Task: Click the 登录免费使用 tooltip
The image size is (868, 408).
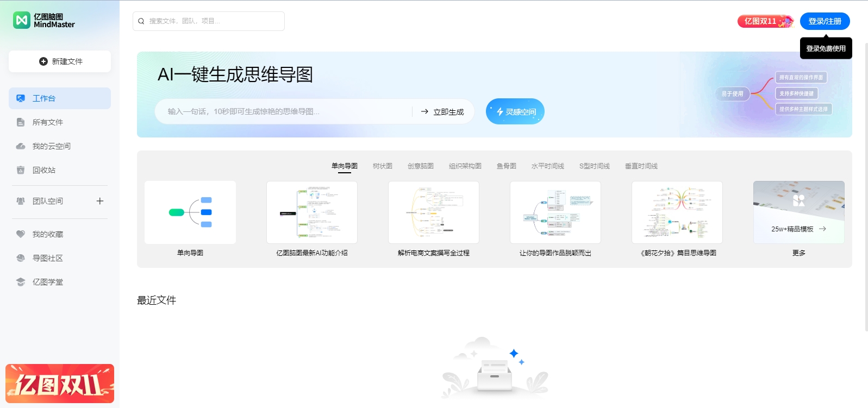Action: 826,48
